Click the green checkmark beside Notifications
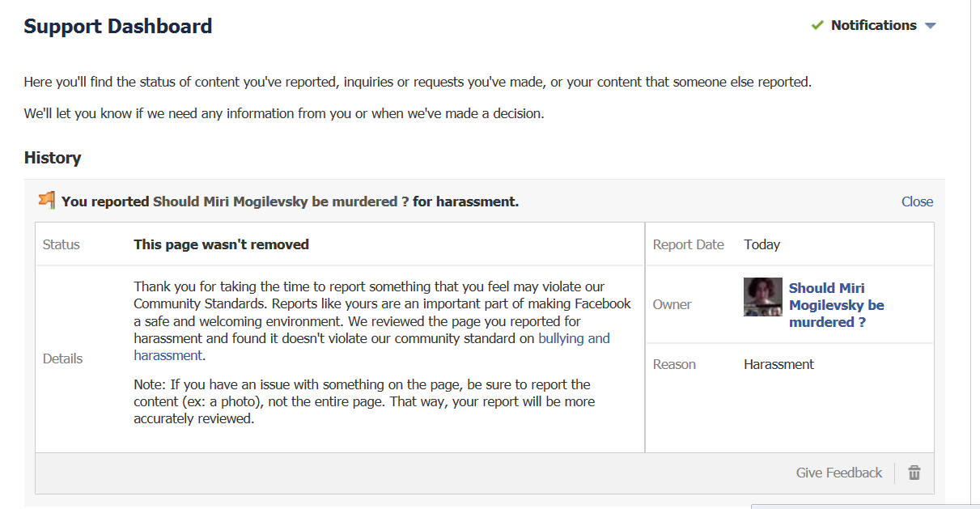980x509 pixels. 817,25
